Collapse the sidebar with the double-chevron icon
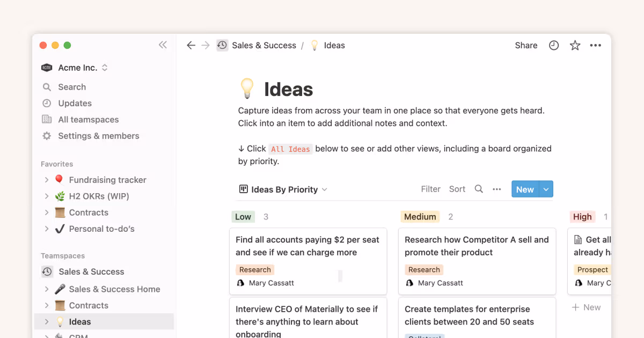644x338 pixels. click(x=163, y=45)
